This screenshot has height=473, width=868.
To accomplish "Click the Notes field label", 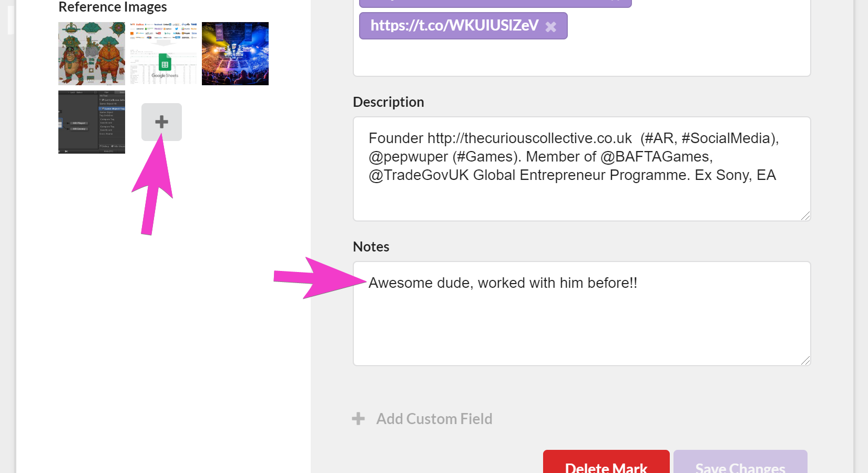I will [x=371, y=247].
